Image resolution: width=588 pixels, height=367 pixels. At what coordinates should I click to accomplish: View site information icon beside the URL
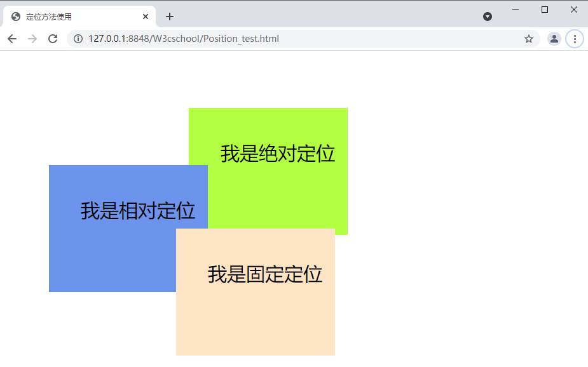(78, 39)
